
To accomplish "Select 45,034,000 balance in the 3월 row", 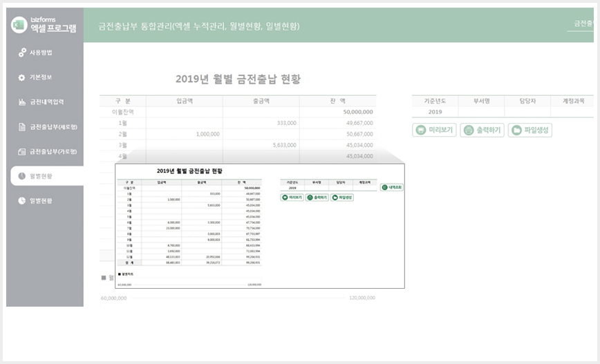I will coord(338,145).
